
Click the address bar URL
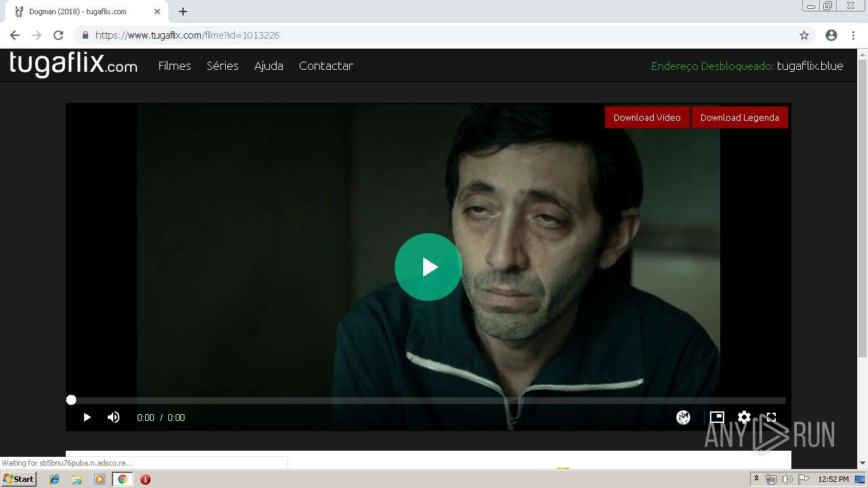click(x=187, y=35)
